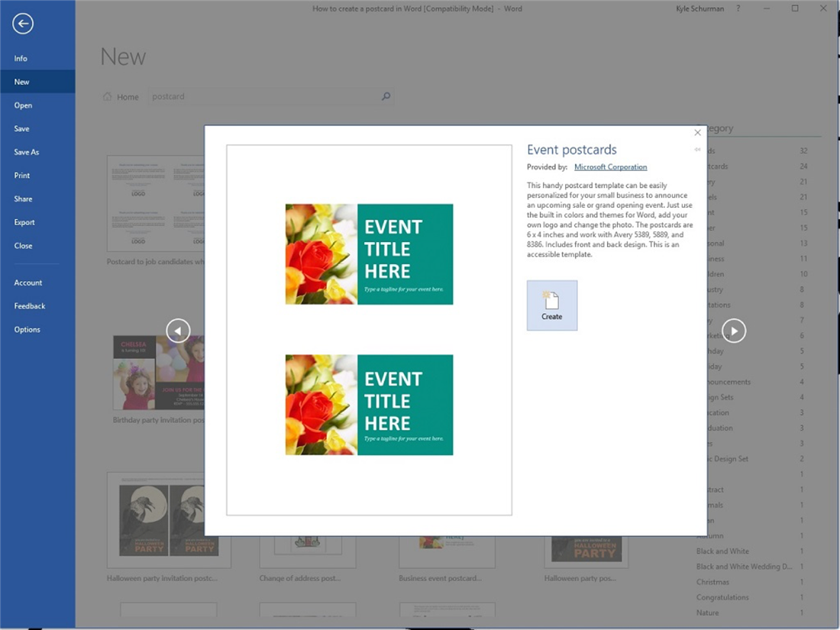Click the back arrow to exit backstage
The height and width of the screenshot is (630, 840).
click(x=23, y=24)
